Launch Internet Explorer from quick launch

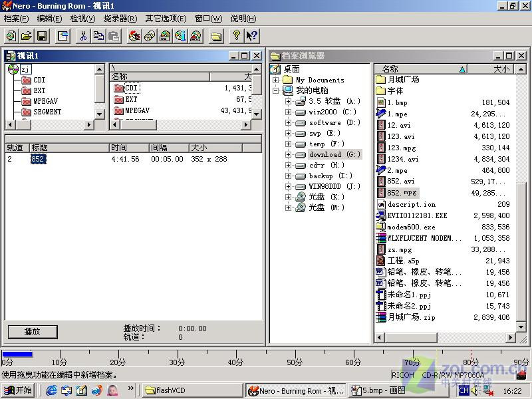coord(51,390)
